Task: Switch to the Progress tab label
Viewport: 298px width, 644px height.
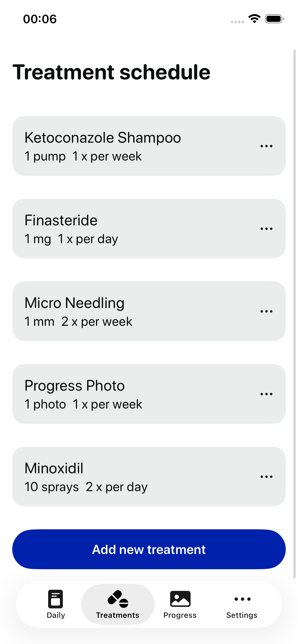Action: pos(180,615)
